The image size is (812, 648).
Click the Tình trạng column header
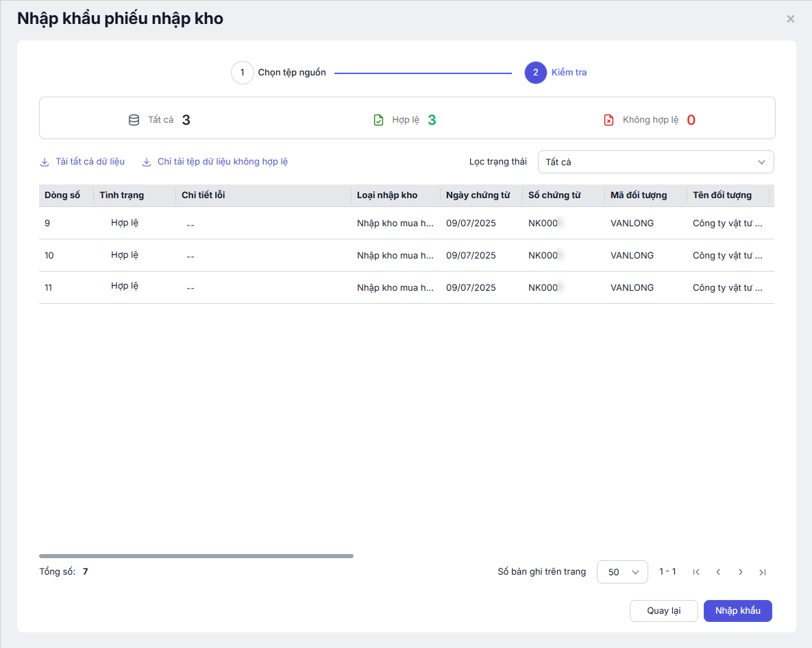[122, 195]
